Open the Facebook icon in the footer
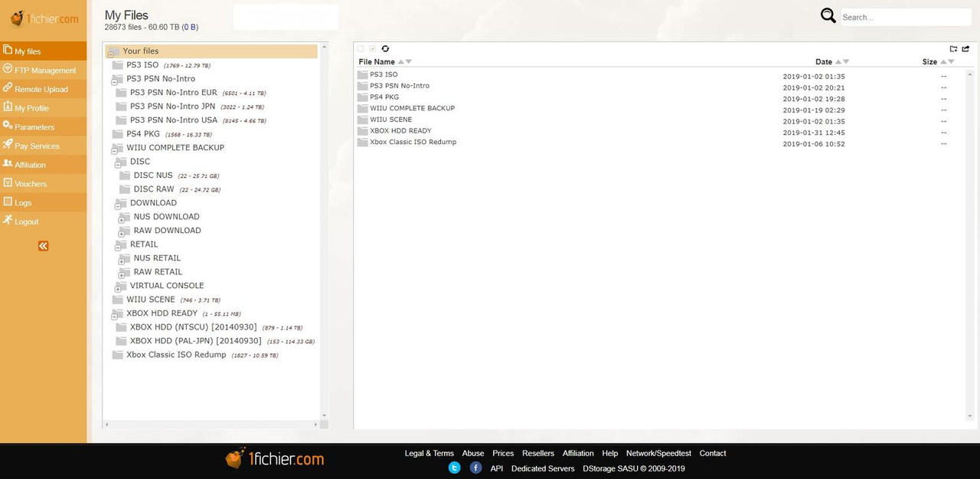This screenshot has width=980, height=479. click(x=475, y=468)
